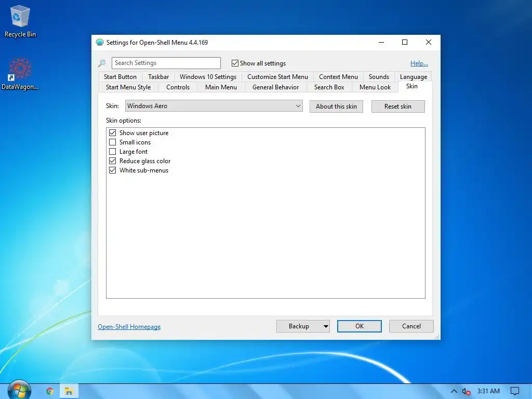Focus the Search Settings input field

click(x=166, y=63)
